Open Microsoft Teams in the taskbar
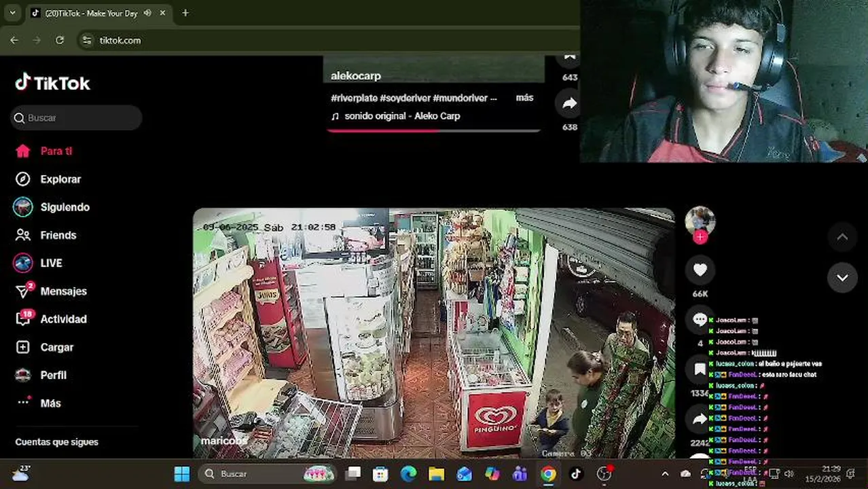Viewport: 868px width, 489px height. (x=520, y=474)
